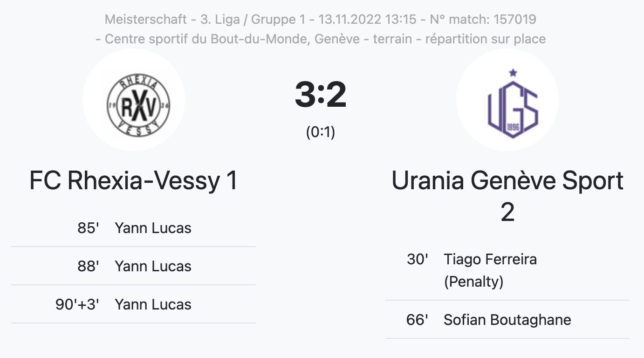Select Yann Lucas name in the 88' row

pyautogui.click(x=153, y=266)
